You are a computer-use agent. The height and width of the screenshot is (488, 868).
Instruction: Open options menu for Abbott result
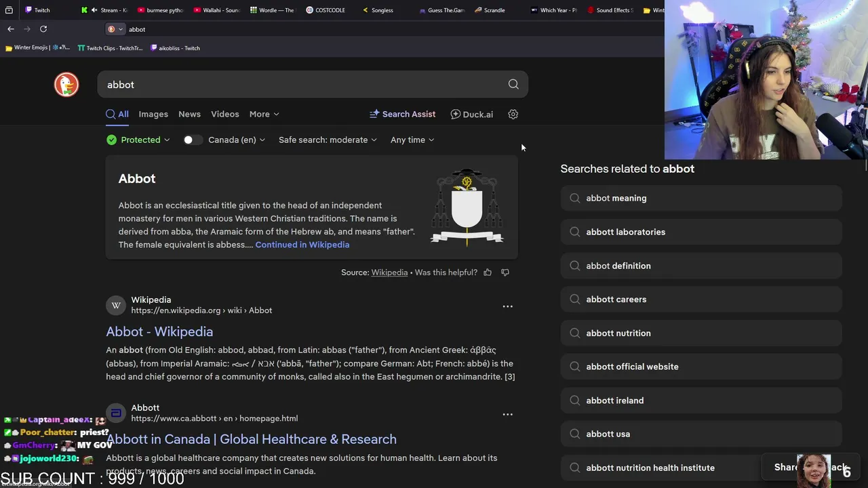pyautogui.click(x=507, y=414)
